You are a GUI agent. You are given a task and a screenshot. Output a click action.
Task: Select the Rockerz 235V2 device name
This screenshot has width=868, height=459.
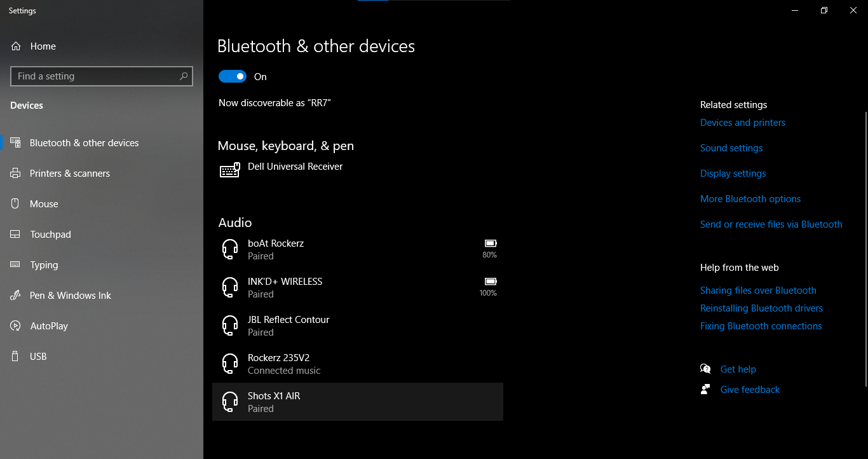[278, 358]
